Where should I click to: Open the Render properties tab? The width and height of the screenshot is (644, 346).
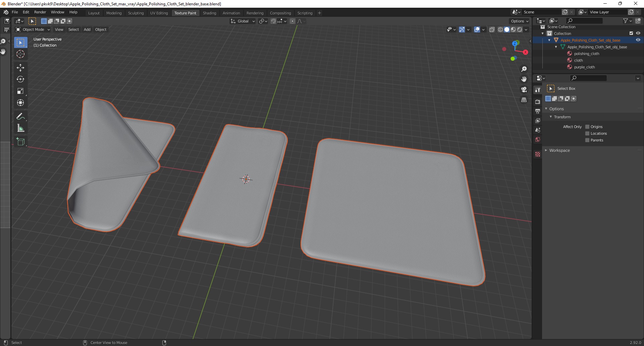pyautogui.click(x=538, y=102)
